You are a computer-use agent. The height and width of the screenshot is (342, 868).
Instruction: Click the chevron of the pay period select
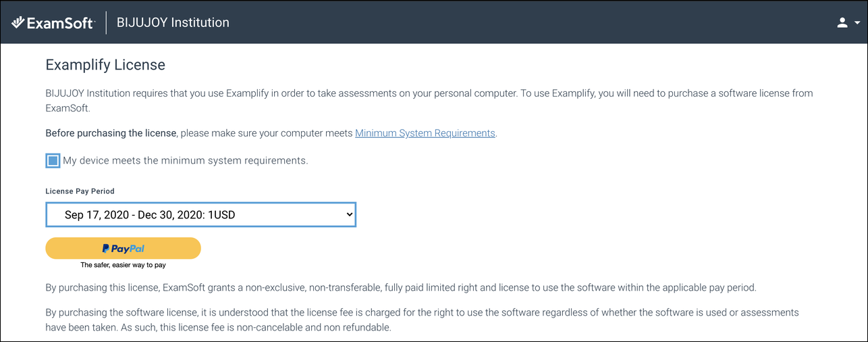[x=349, y=214]
